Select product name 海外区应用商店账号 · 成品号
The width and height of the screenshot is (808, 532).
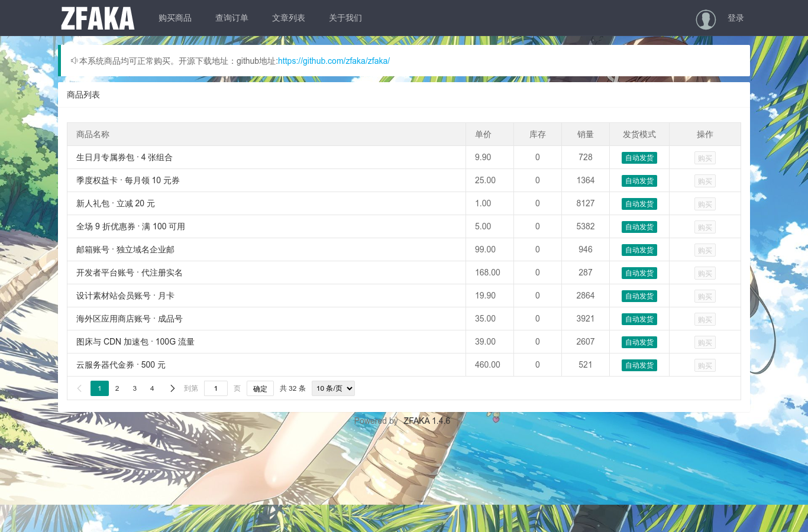point(130,319)
